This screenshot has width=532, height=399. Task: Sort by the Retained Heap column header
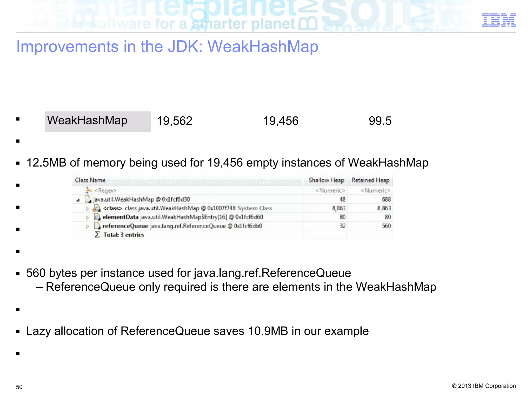370,180
